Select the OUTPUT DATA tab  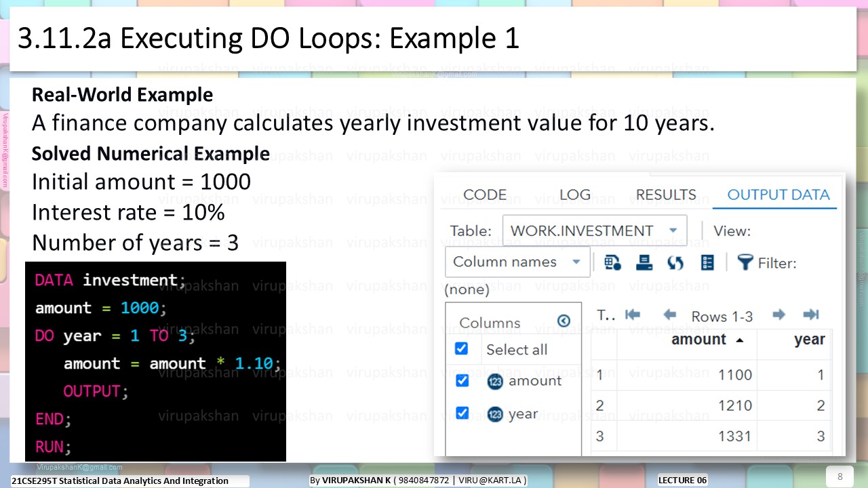(778, 195)
